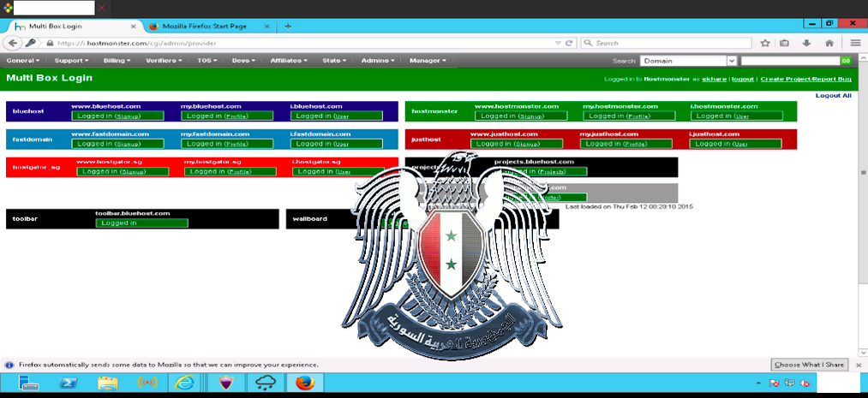Screen dimensions: 868x398
Task: Open the Admins menu
Action: tap(378, 61)
